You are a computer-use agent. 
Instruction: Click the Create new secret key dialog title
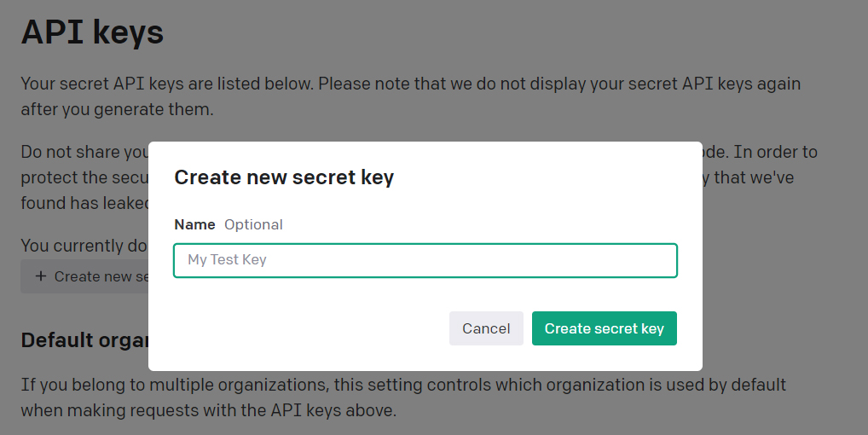click(284, 177)
